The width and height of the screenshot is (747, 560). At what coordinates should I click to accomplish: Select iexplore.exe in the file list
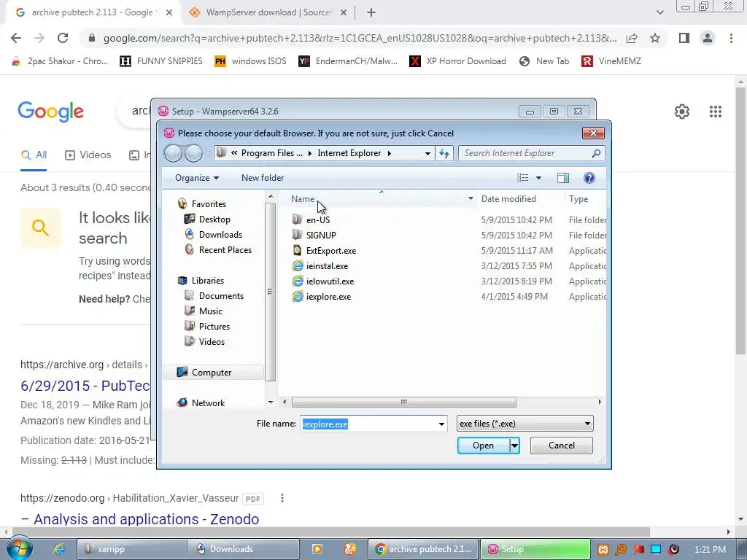click(329, 297)
